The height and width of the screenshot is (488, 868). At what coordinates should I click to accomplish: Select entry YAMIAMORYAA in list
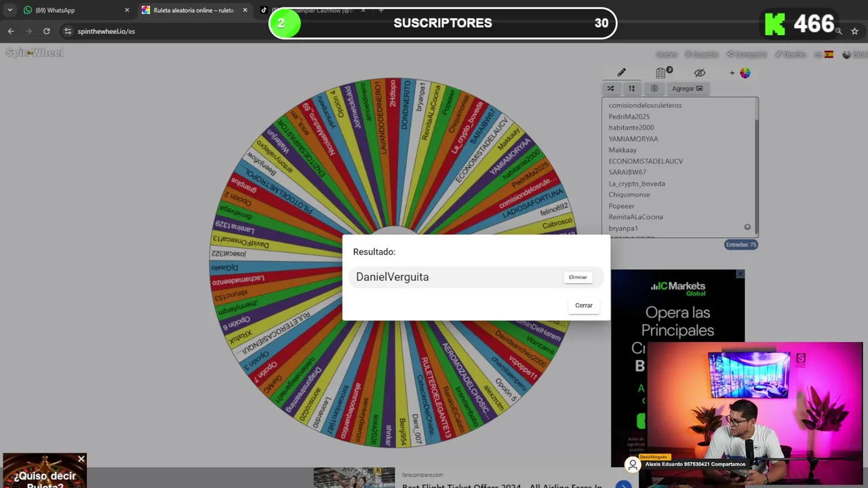(633, 139)
